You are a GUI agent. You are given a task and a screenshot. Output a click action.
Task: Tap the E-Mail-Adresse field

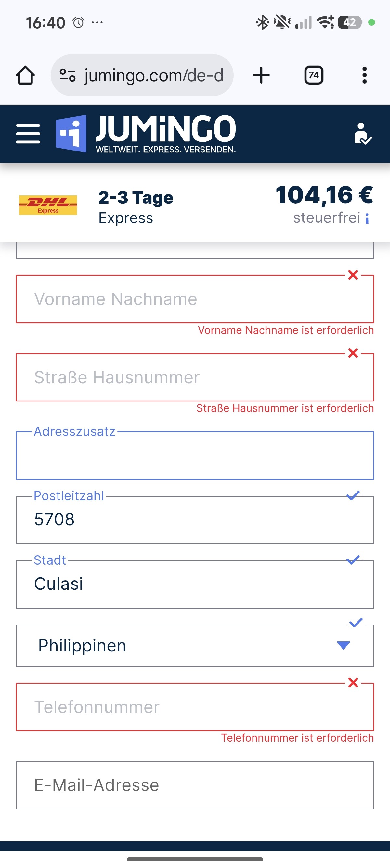(195, 785)
